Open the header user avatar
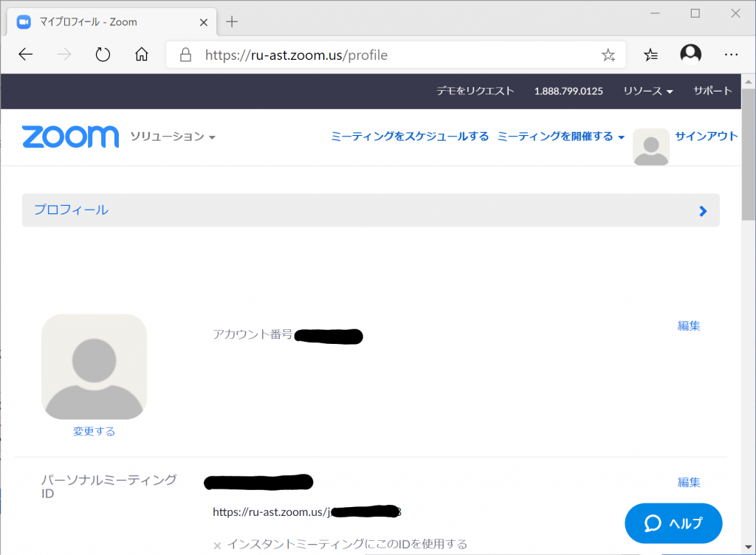Image resolution: width=756 pixels, height=555 pixels. pyautogui.click(x=651, y=147)
